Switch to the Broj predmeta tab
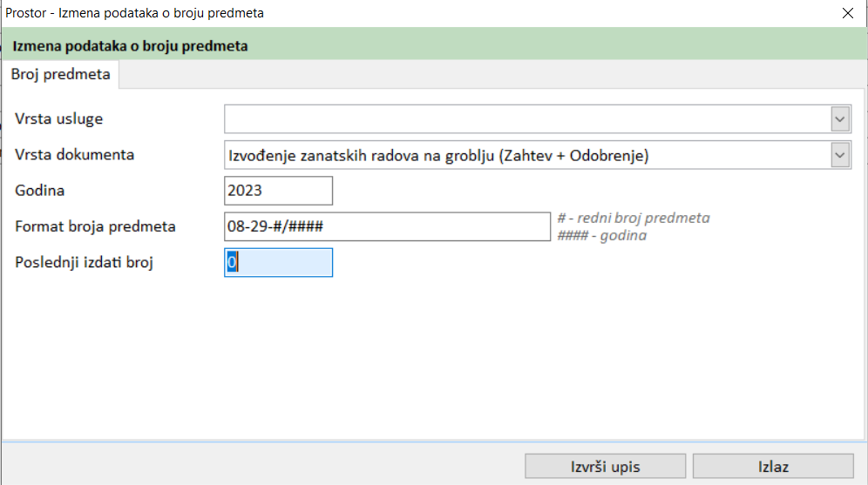The height and width of the screenshot is (485, 868). [x=60, y=75]
